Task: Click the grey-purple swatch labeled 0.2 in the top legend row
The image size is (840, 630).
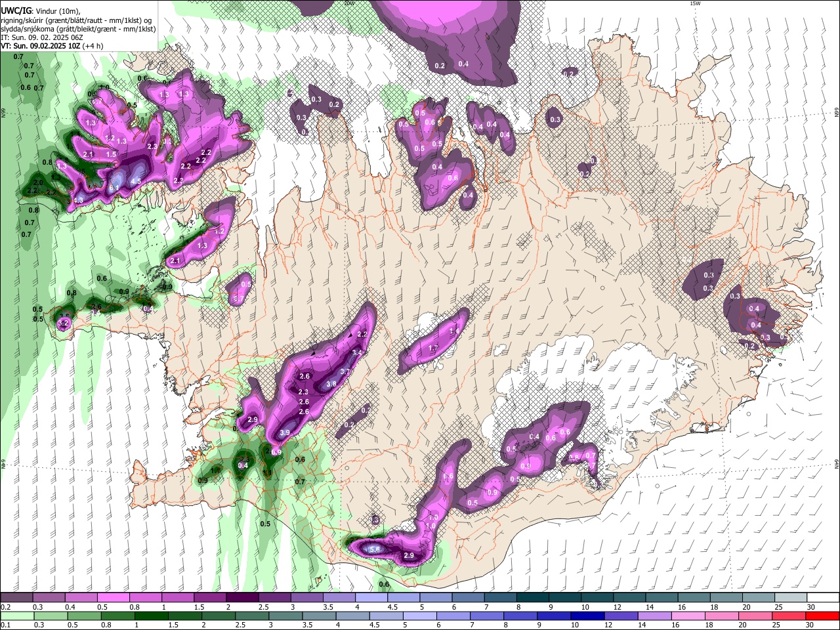Action: coord(16,598)
